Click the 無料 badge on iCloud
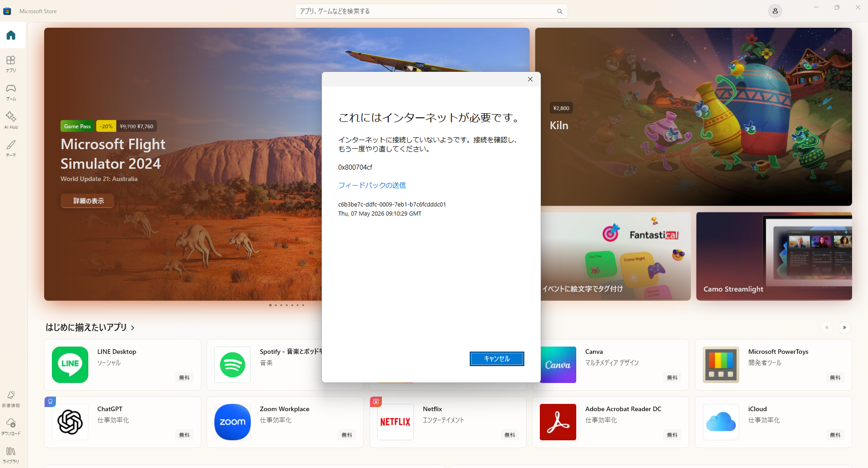 835,435
